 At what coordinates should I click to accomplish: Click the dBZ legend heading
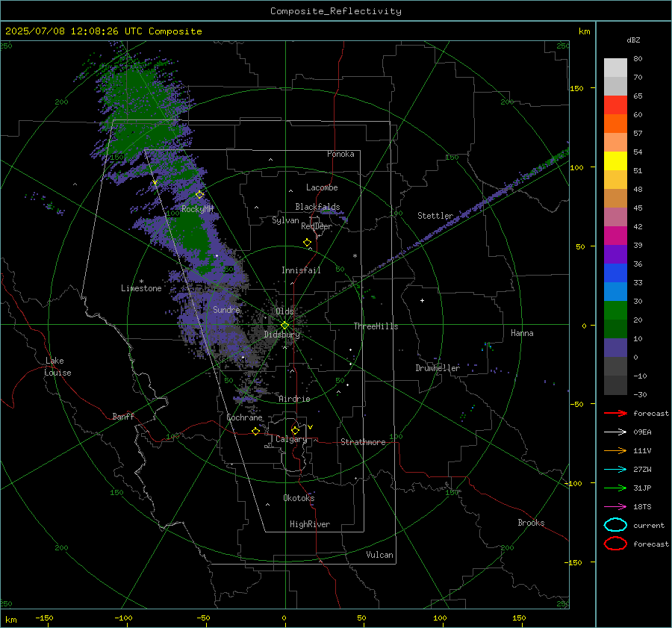point(633,40)
